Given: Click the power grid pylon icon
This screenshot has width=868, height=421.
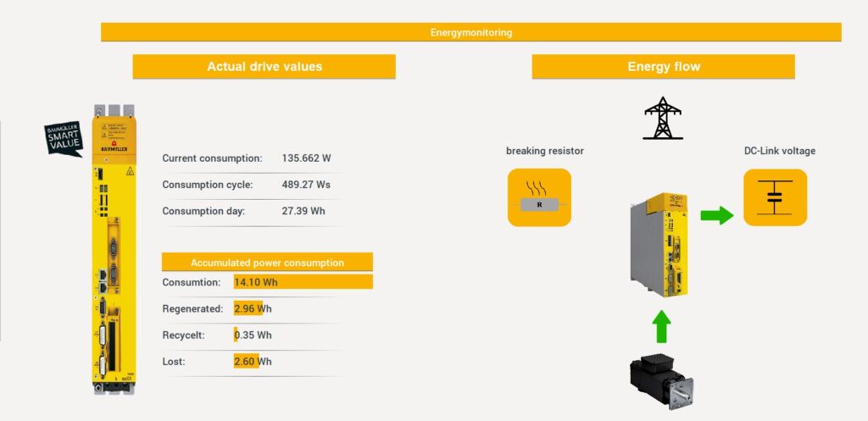Looking at the screenshot, I should click(x=663, y=118).
